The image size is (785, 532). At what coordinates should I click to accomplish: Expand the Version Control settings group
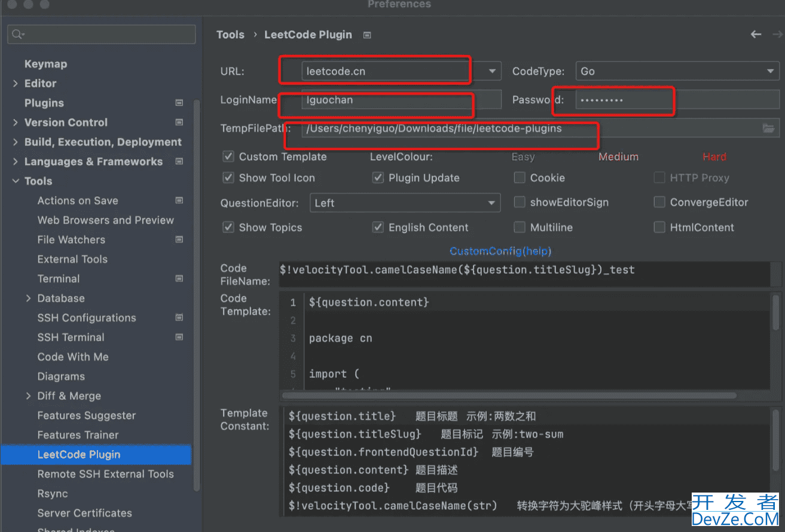(16, 123)
